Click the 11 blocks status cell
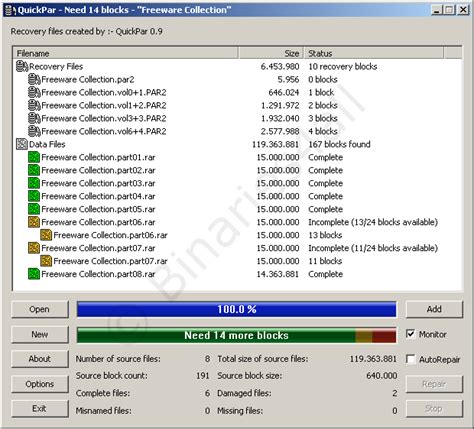474x429 pixels. [325, 261]
